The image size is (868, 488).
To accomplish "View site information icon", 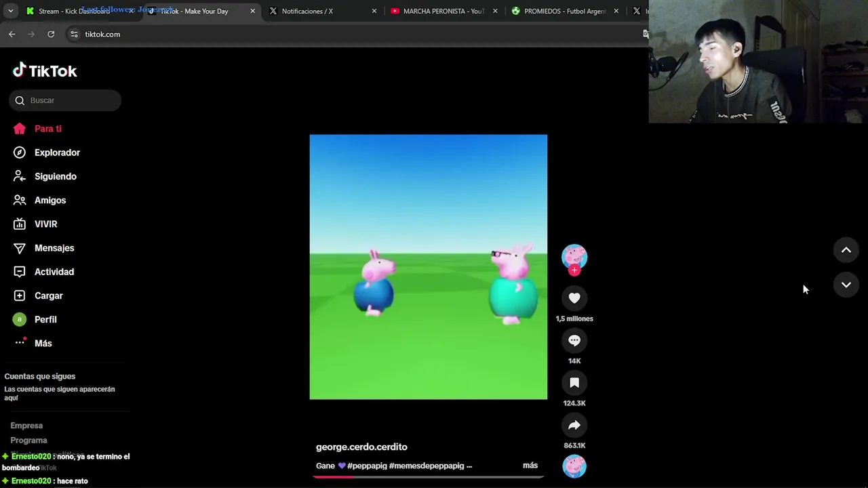I will point(74,34).
